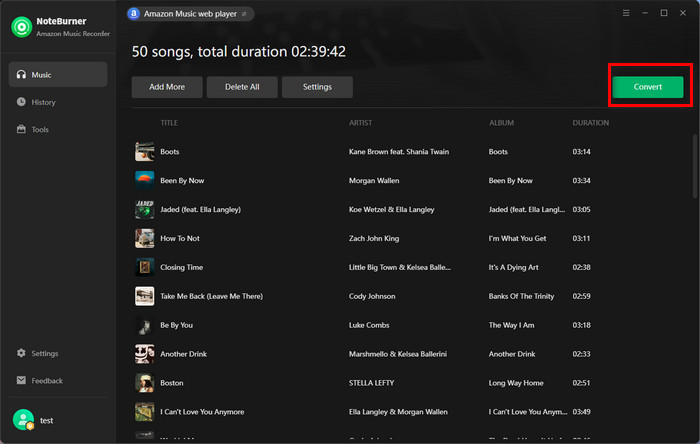Image resolution: width=700 pixels, height=444 pixels.
Task: Click the Another Drink album thumbnail
Action: [145, 354]
